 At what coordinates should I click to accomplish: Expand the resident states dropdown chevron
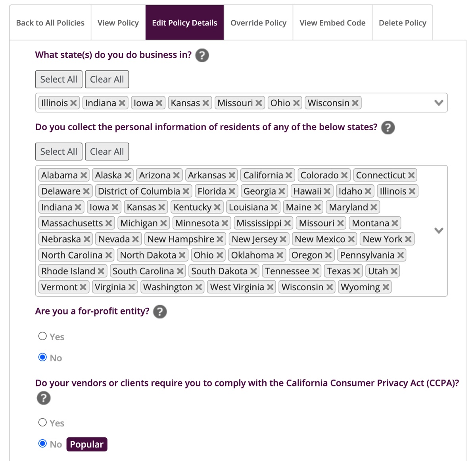[x=439, y=231]
